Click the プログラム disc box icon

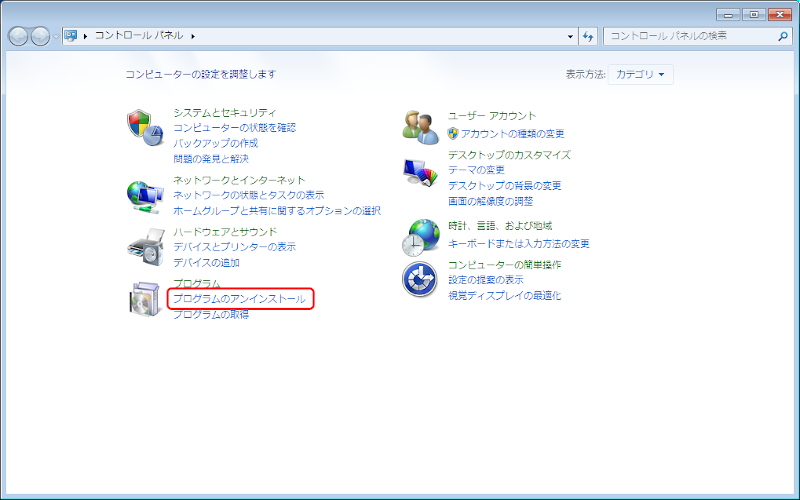tap(145, 299)
